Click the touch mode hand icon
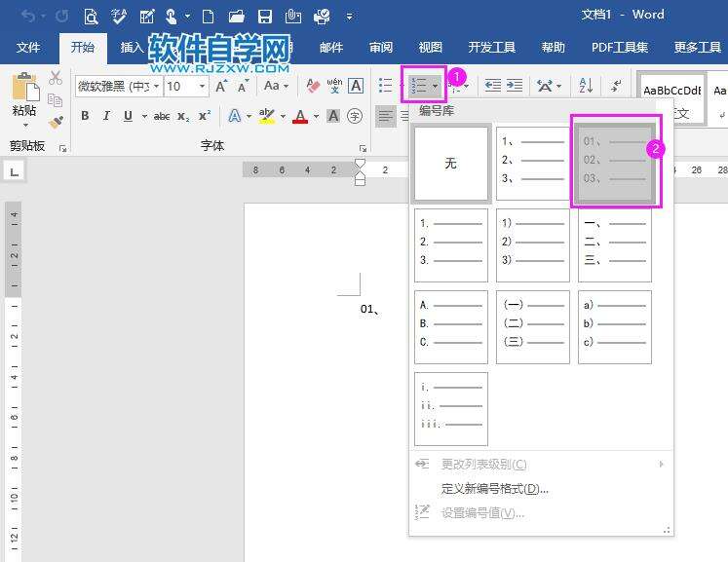The height and width of the screenshot is (562, 728). tap(172, 17)
